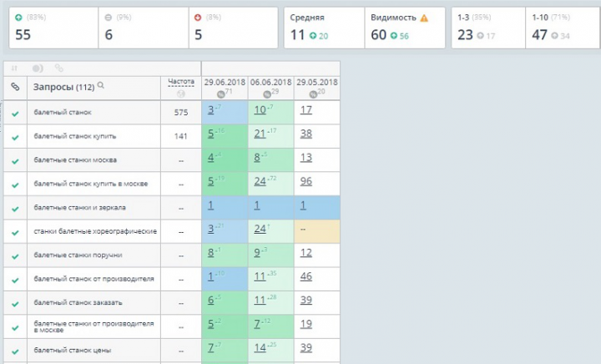Click the visibility icon under 29.06.2018
The height and width of the screenshot is (364, 601).
point(220,94)
